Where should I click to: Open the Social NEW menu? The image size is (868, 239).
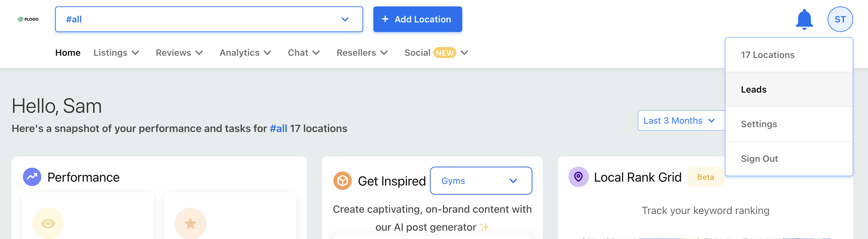[x=436, y=53]
